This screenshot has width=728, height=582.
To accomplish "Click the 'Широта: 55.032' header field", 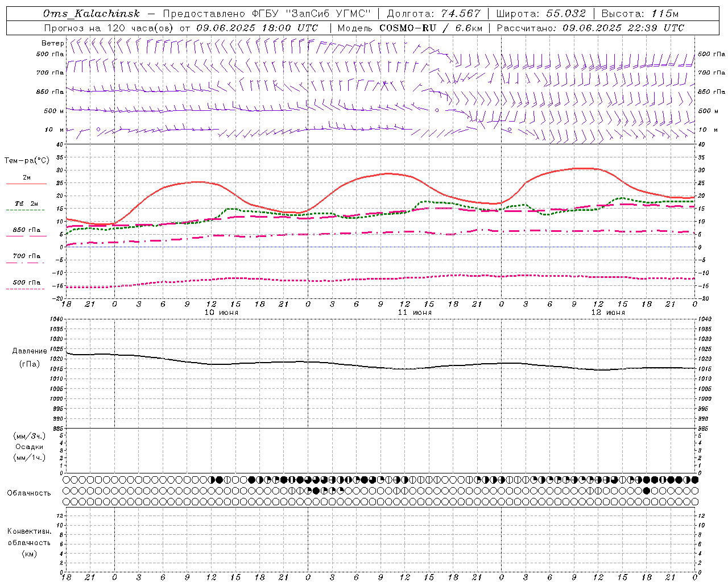I will (x=541, y=14).
